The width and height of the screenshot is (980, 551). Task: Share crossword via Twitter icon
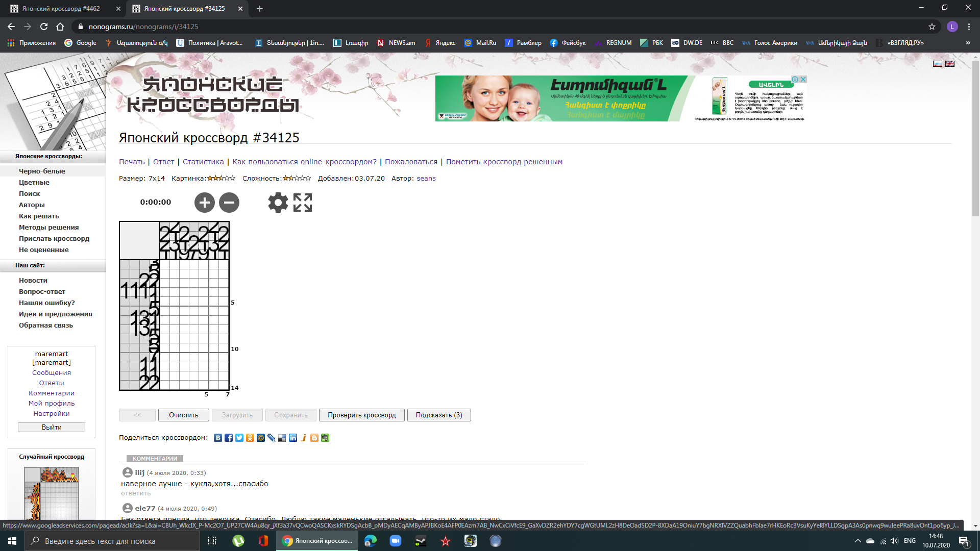pos(239,438)
